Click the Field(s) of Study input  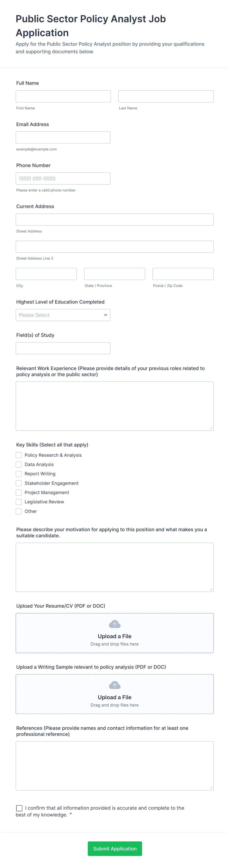point(63,349)
